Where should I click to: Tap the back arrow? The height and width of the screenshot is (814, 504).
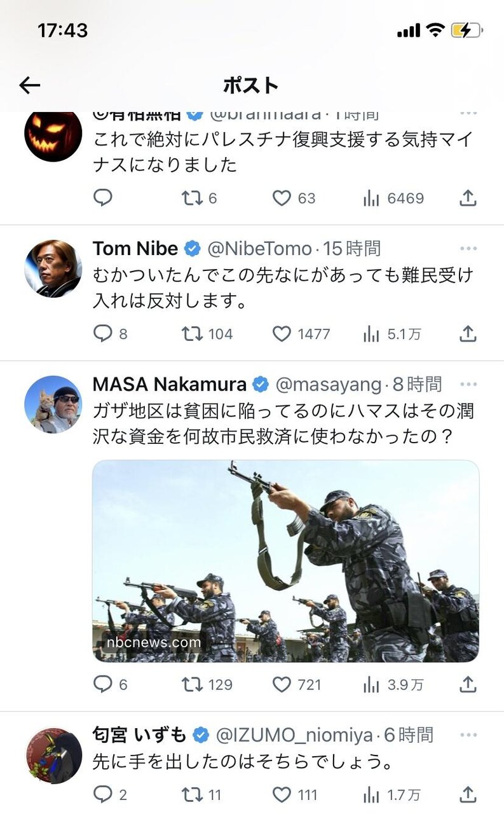[x=30, y=85]
